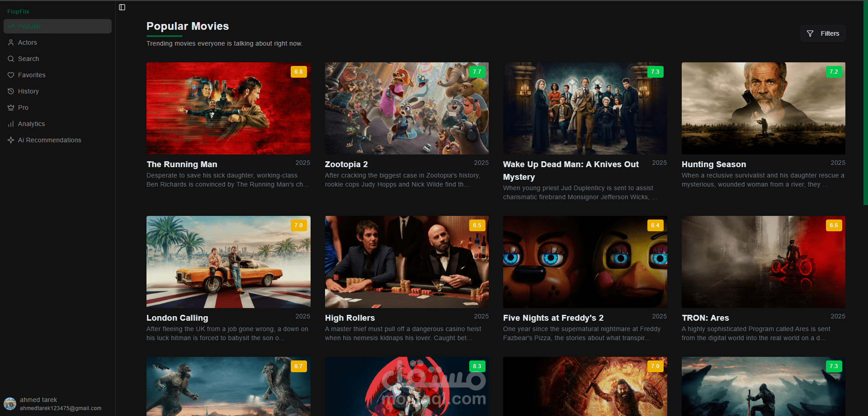Open the Favorites list
Viewport: 868px width, 416px height.
pos(57,75)
